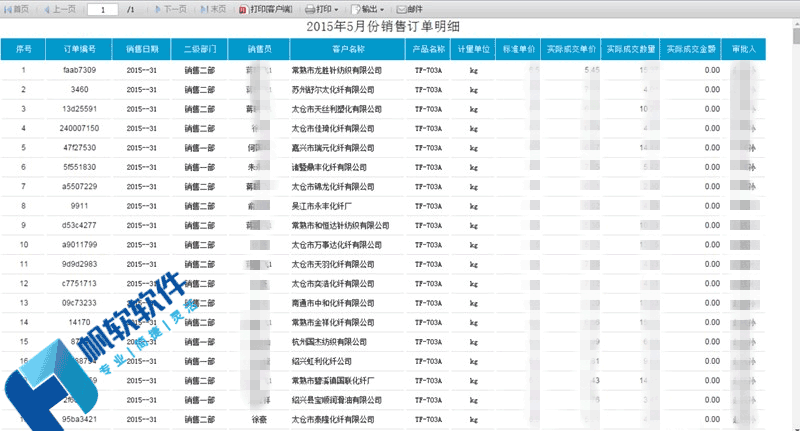Screen dimensions: 800x431
Task: Click TF-703A product cell in row 3
Action: pyautogui.click(x=428, y=109)
